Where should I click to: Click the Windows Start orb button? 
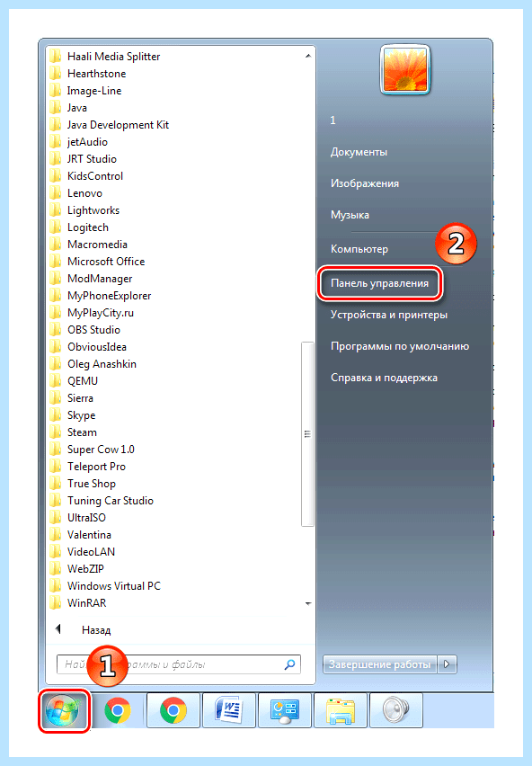click(64, 711)
